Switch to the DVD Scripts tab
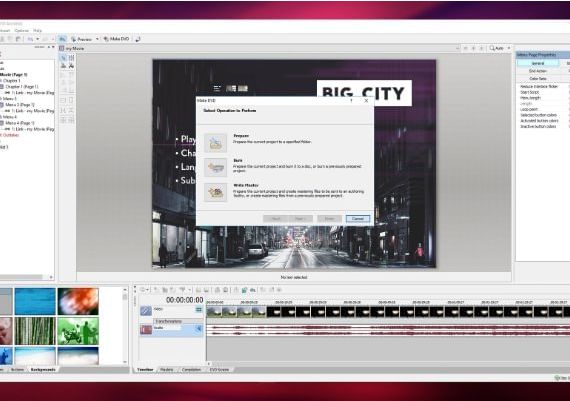 (x=220, y=370)
